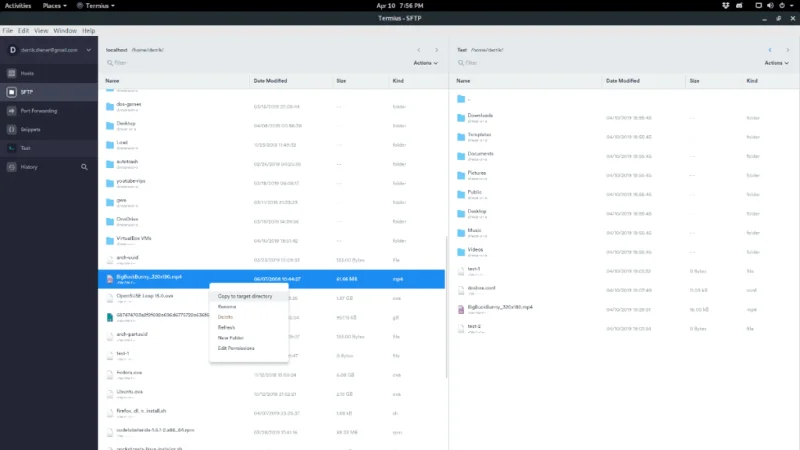The width and height of the screenshot is (800, 450).
Task: Click the volume icon in the top bar
Action: point(770,6)
